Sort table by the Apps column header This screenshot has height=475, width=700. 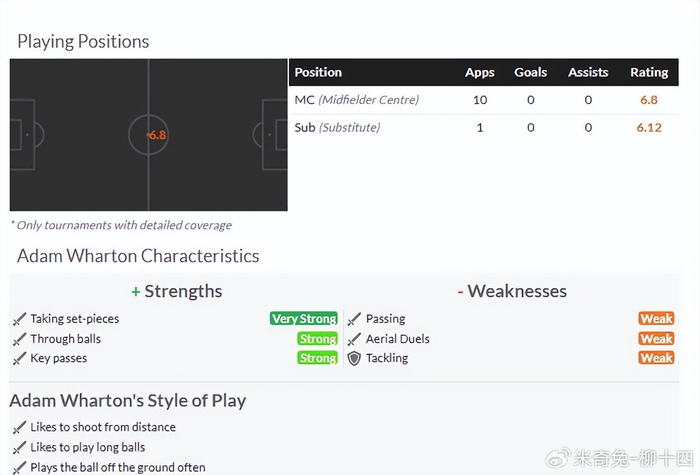(x=480, y=72)
